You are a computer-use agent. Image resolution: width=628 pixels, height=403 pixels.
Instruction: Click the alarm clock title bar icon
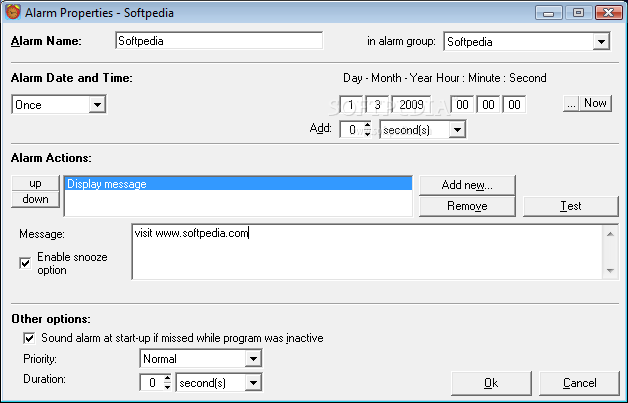12,12
